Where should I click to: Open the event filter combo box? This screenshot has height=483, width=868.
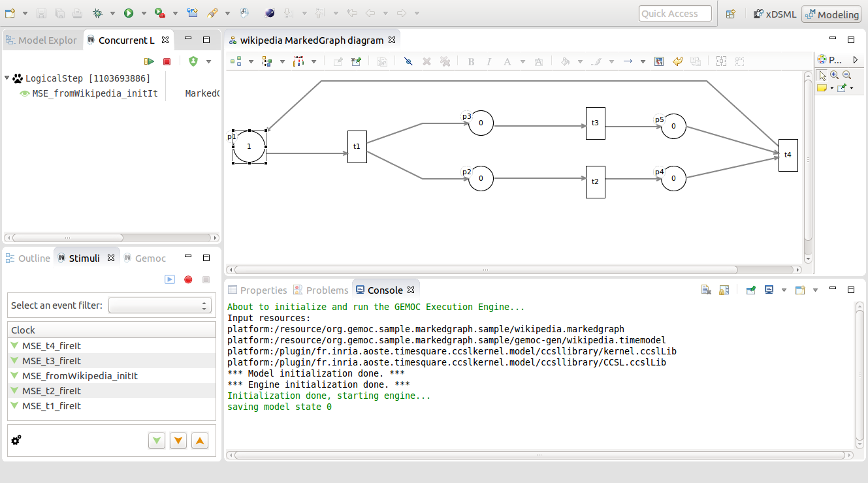click(160, 305)
